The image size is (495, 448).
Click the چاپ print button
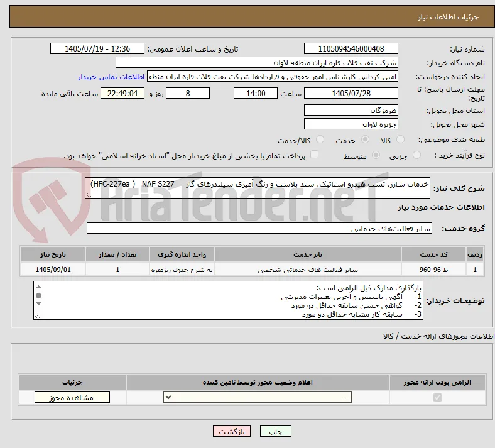[276, 431]
